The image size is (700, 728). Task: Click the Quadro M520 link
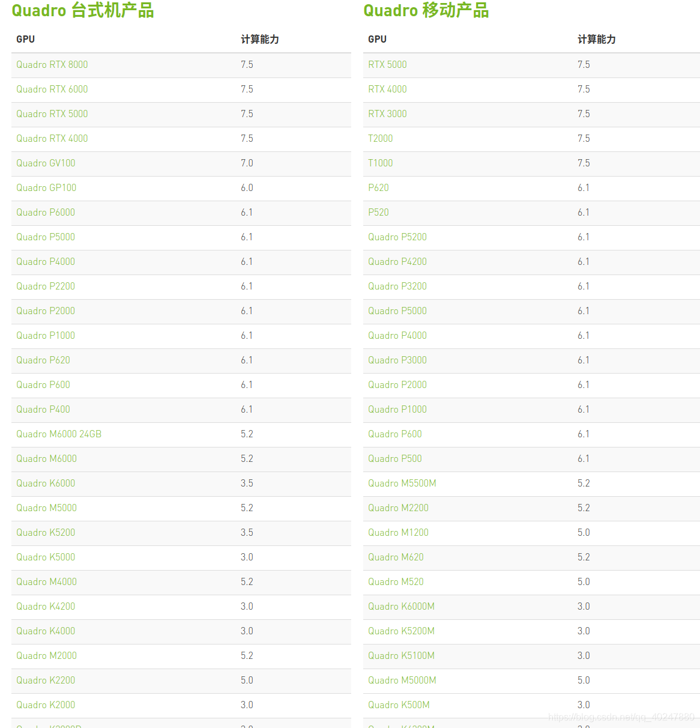(x=396, y=582)
